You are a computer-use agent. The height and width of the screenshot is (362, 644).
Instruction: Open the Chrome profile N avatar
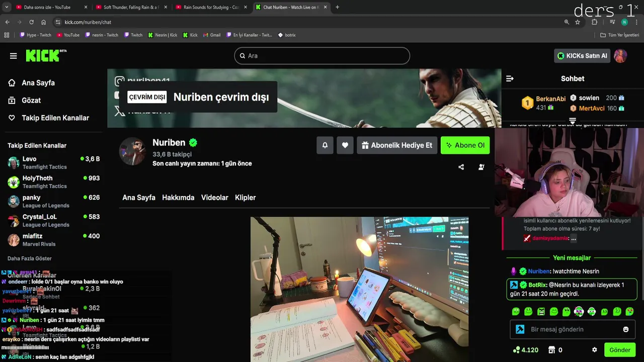pyautogui.click(x=624, y=22)
